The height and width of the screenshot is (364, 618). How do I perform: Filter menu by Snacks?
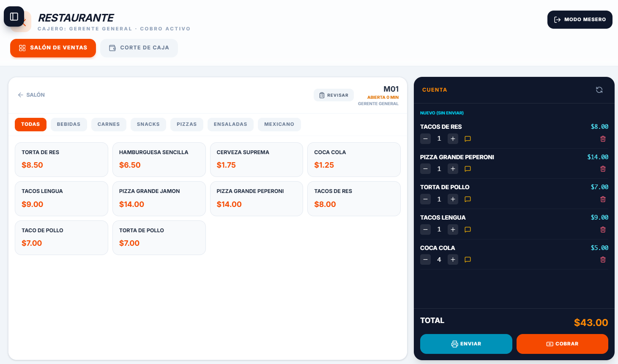pos(148,124)
